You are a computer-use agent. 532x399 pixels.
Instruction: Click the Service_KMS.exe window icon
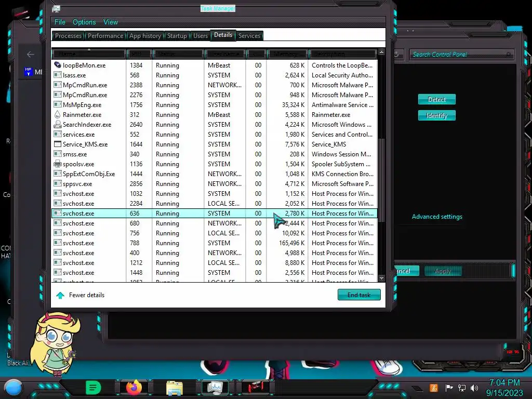(x=58, y=144)
